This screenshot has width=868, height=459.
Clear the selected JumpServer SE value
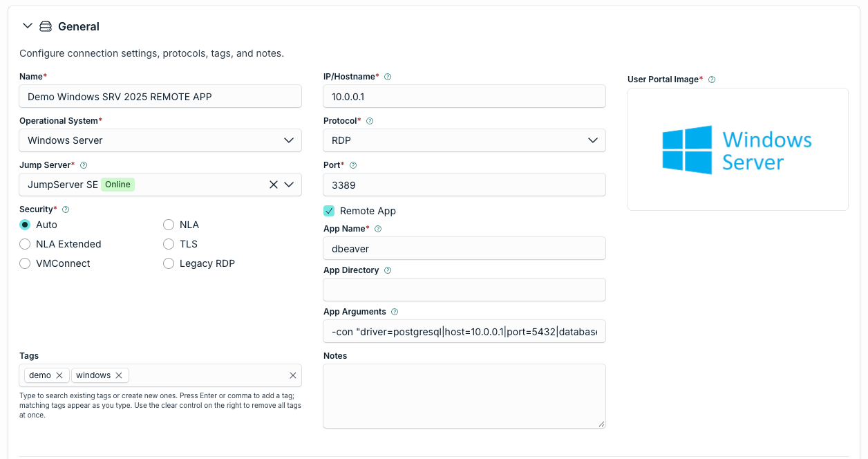point(273,185)
